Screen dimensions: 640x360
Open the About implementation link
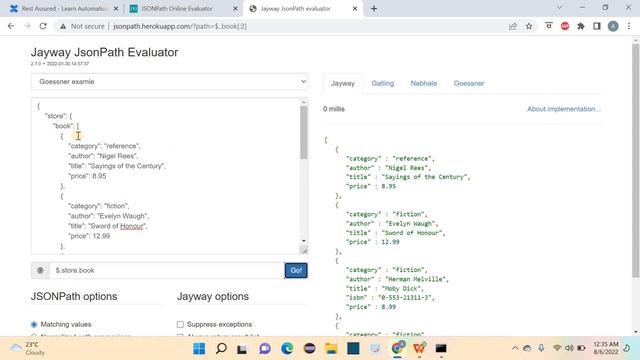564,109
